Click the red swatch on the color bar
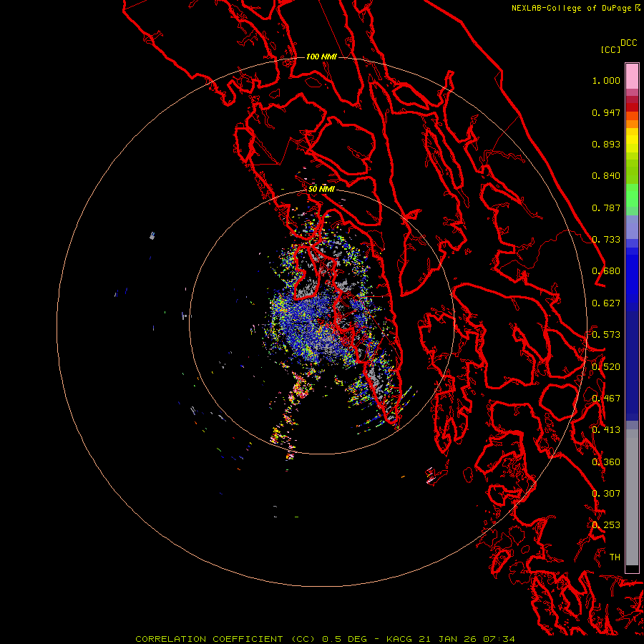The width and height of the screenshot is (644, 644). 632,107
